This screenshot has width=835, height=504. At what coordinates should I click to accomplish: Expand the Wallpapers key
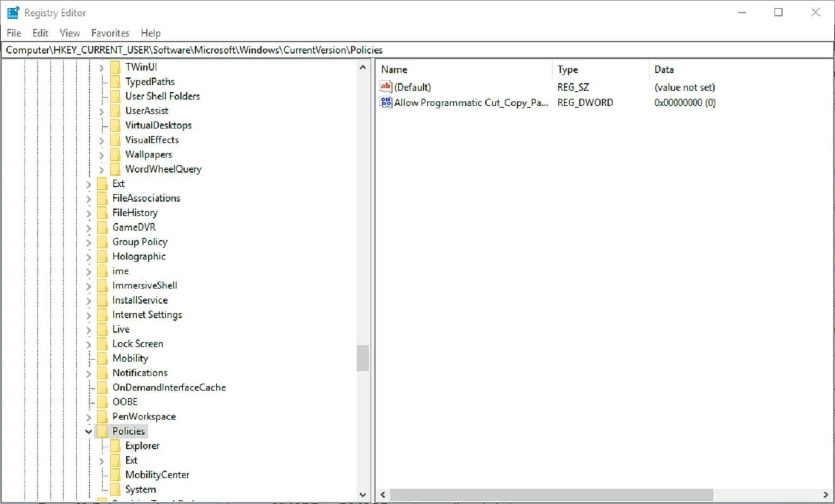(101, 154)
